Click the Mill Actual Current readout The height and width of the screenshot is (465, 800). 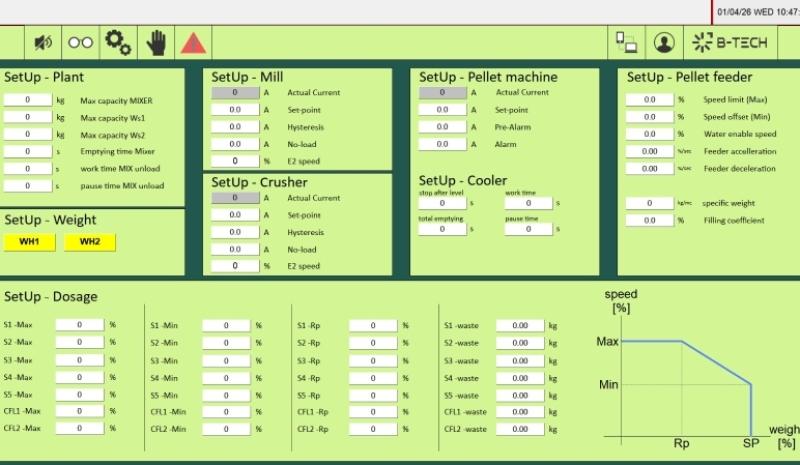point(235,93)
